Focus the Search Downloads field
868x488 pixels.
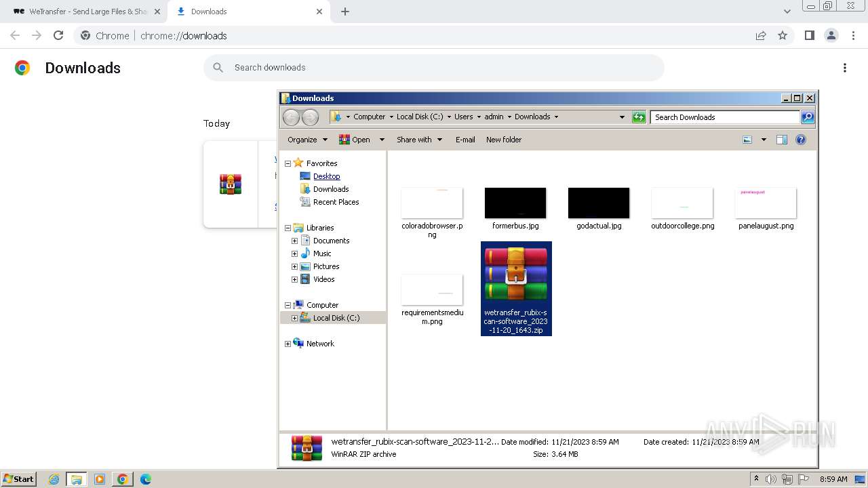click(724, 117)
